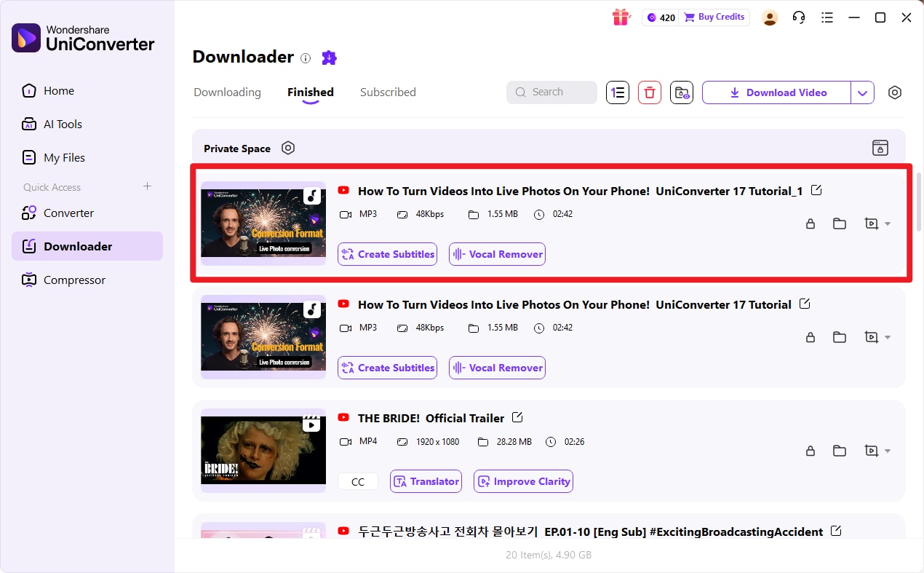Expand the Download Video dropdown arrow
Viewport: 924px width, 573px height.
(862, 92)
